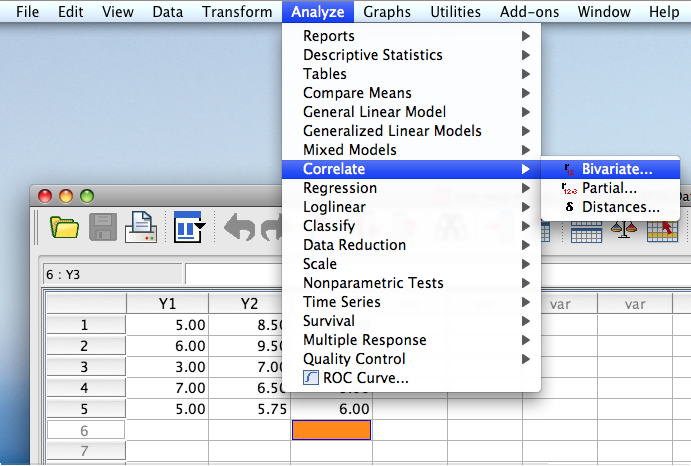Click the Y1 cell 5.00 in row 1
Screen dimensions: 691x466
coord(167,324)
